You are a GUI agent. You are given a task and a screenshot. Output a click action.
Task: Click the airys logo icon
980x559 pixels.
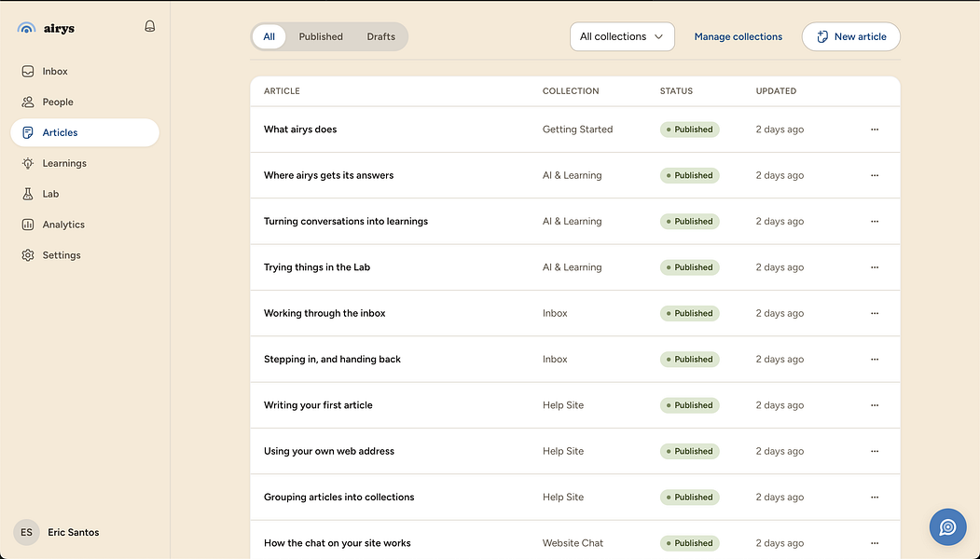[x=27, y=28]
